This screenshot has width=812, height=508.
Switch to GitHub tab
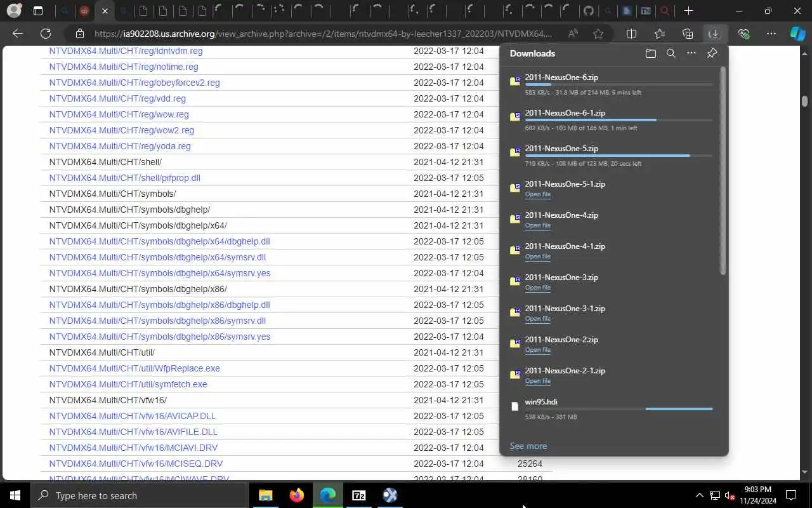[589, 11]
